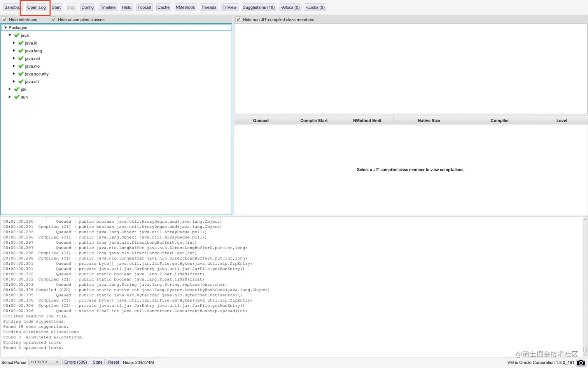Click the Start button
Screen dimensions: 588x368
56,7
